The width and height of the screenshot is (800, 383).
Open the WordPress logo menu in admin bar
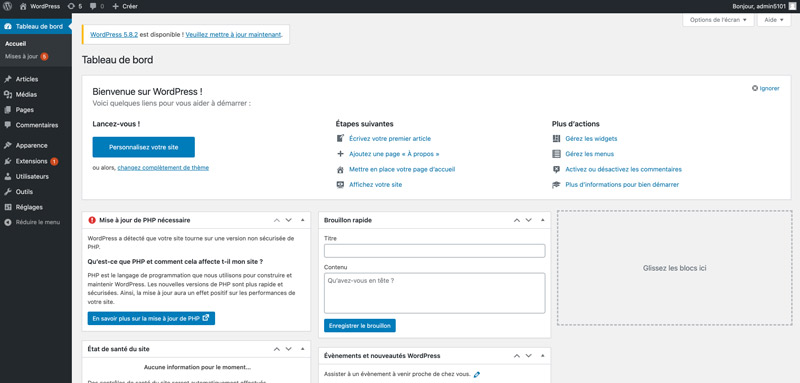pos(8,6)
